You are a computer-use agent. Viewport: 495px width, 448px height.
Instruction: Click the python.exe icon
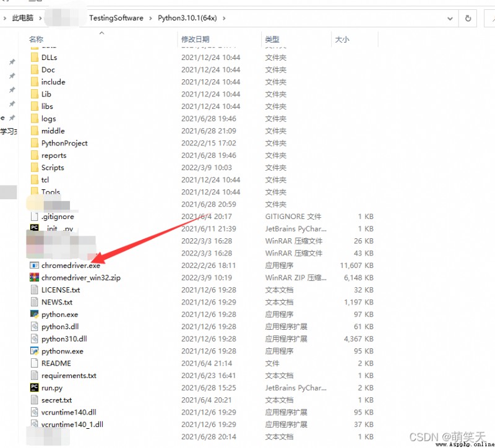34,314
